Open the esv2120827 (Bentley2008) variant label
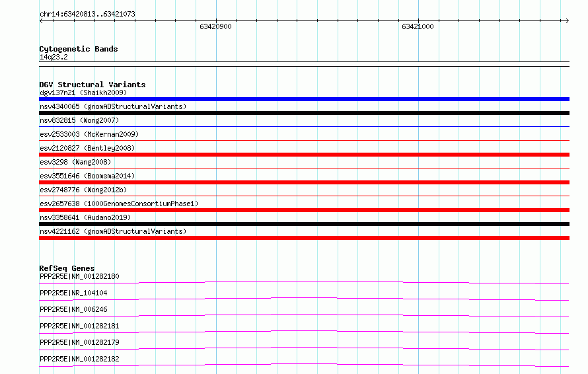 87,148
